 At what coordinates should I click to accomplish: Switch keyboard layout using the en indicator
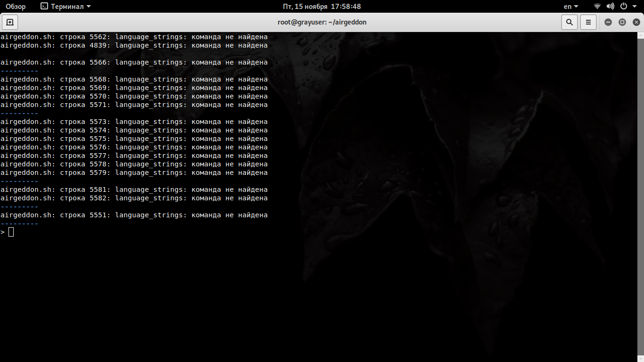click(570, 7)
